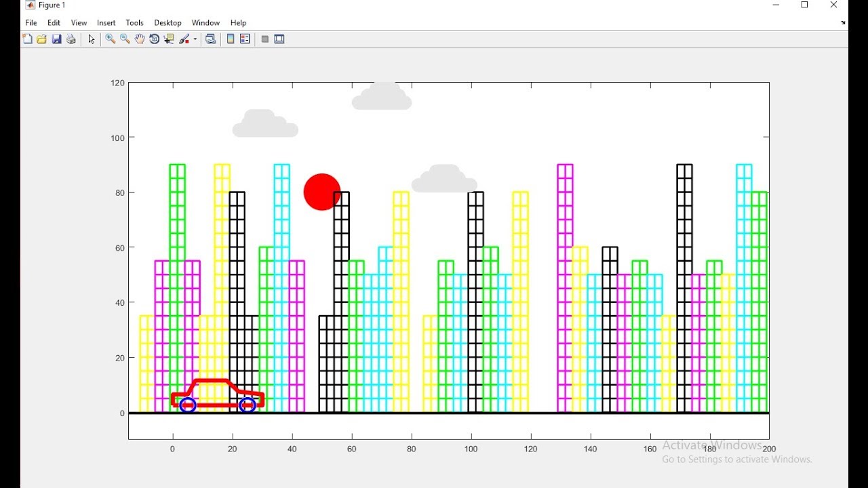Click the car's front blue wheel

[248, 405]
